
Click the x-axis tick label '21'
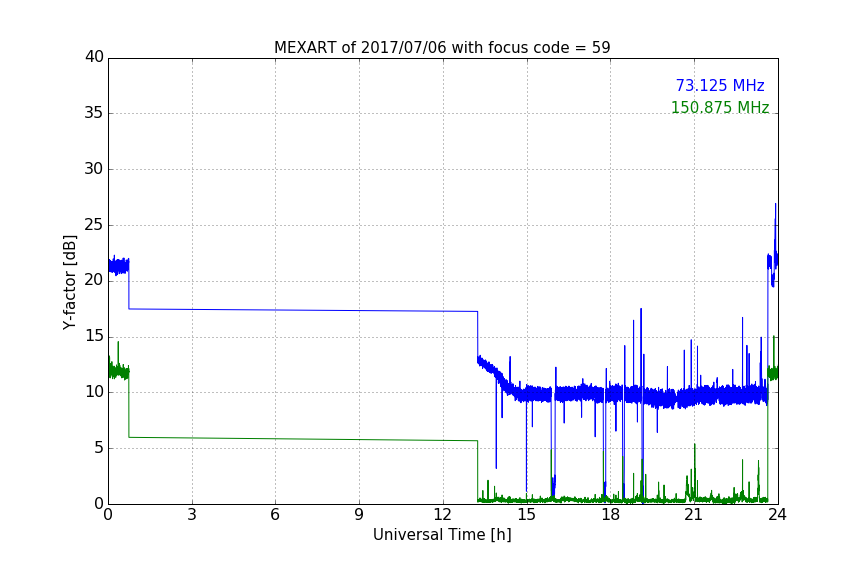(x=694, y=515)
